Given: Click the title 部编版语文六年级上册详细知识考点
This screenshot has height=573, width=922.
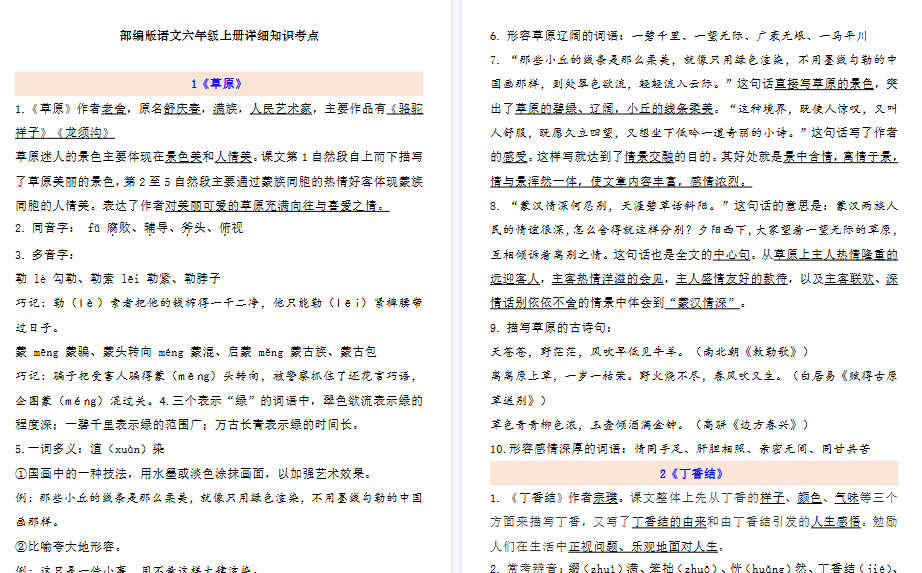Looking at the screenshot, I should coord(219,35).
